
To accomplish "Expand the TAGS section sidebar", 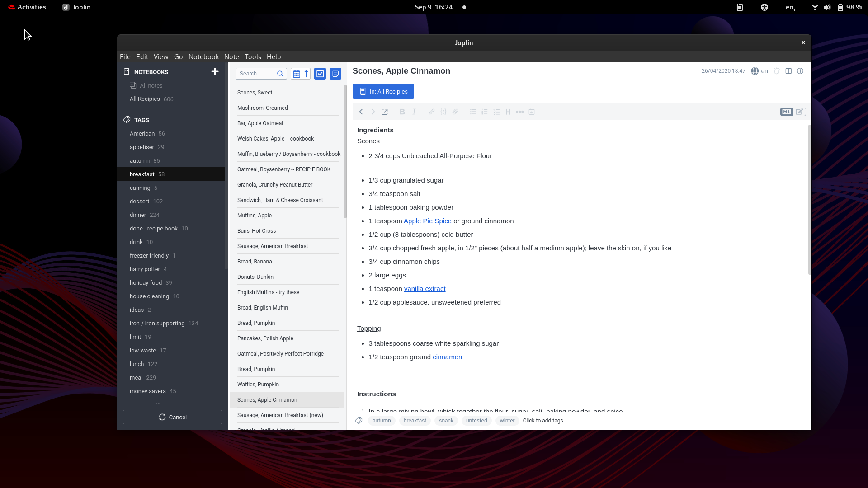I will [x=142, y=120].
